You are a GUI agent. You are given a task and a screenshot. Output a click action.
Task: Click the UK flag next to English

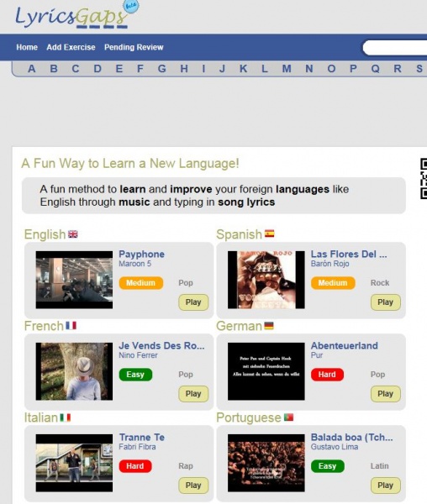(73, 234)
